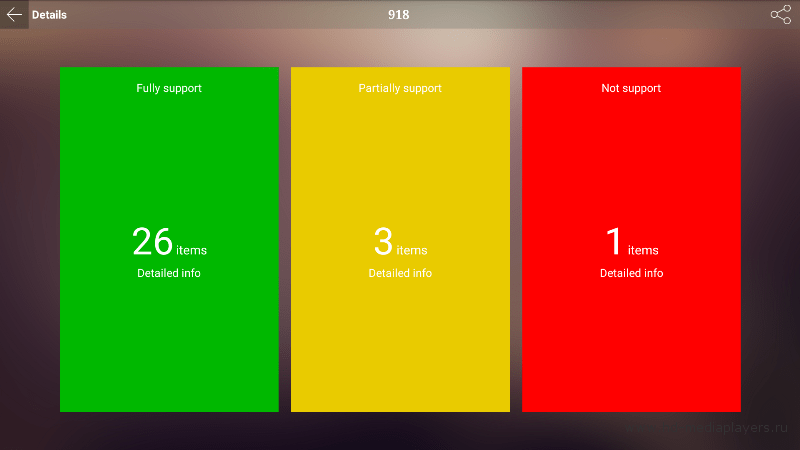The image size is (800, 450).
Task: Click the Partially support heading
Action: (x=400, y=88)
